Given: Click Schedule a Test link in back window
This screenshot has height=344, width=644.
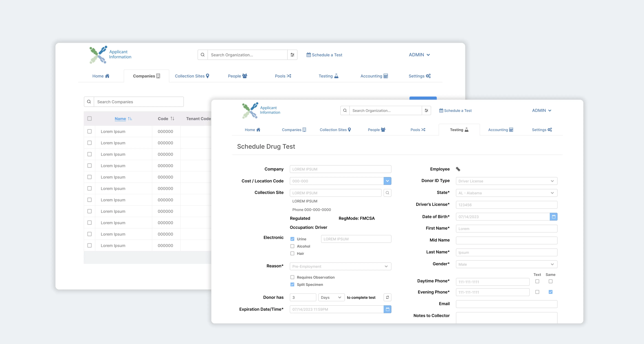Looking at the screenshot, I should point(324,55).
